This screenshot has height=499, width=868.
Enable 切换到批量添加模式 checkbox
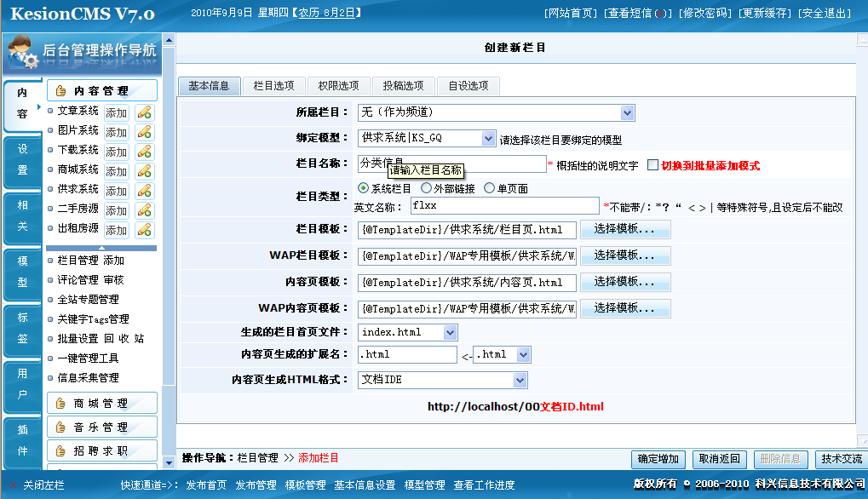[x=653, y=165]
